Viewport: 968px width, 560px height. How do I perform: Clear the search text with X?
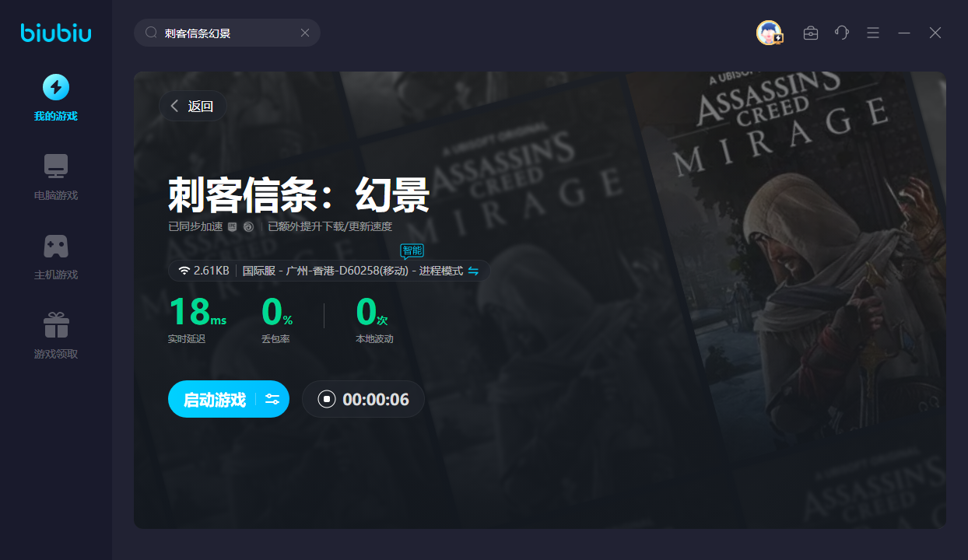305,33
